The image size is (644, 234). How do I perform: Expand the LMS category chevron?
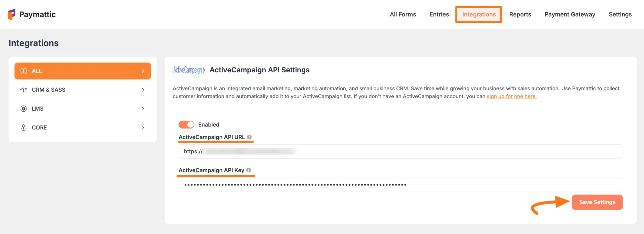click(143, 109)
